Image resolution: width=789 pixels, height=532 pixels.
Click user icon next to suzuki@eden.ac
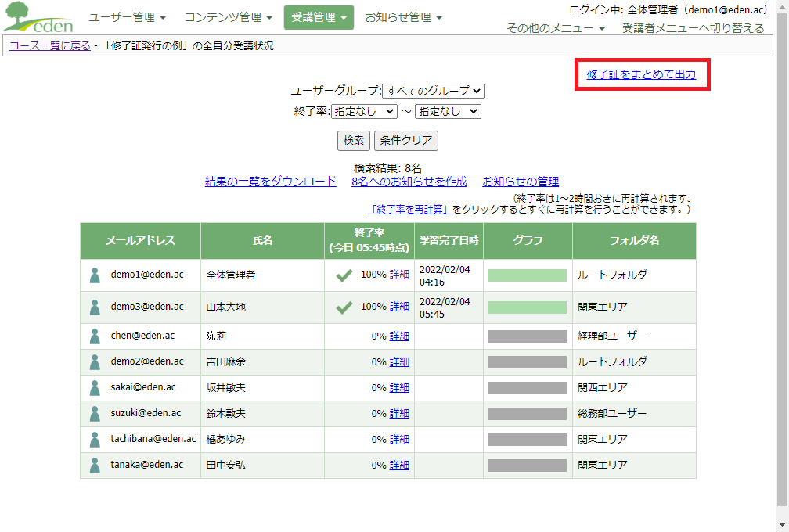click(95, 413)
